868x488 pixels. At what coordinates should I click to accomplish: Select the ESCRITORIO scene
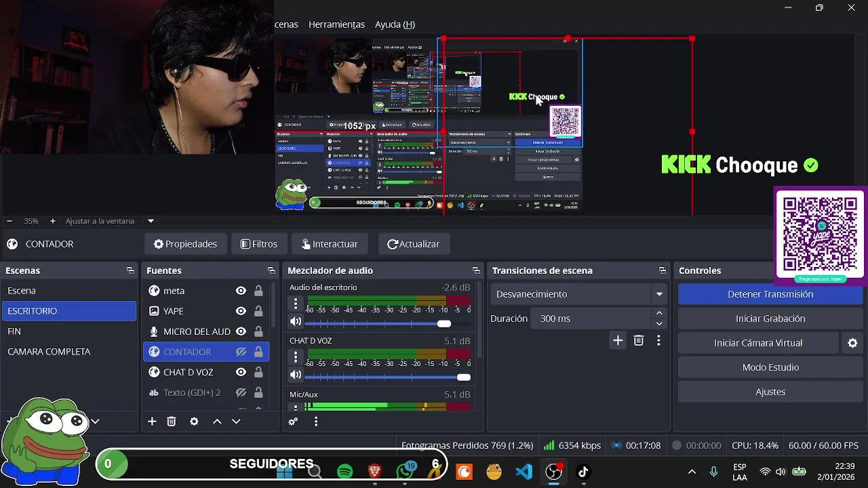[x=69, y=311]
